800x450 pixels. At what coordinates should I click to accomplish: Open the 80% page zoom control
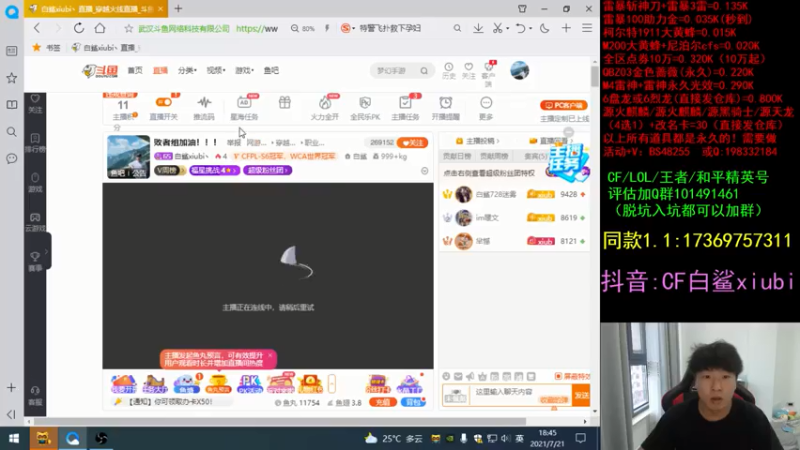[x=303, y=29]
